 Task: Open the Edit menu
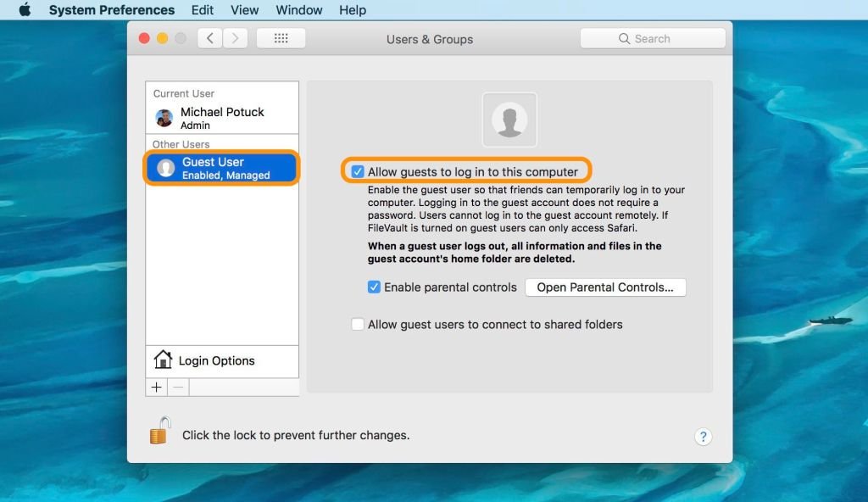pyautogui.click(x=203, y=10)
